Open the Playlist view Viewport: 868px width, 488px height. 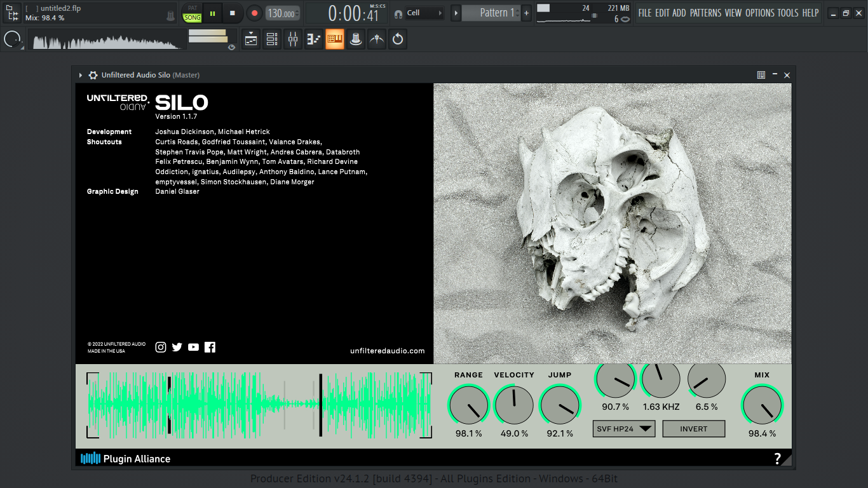tap(251, 39)
